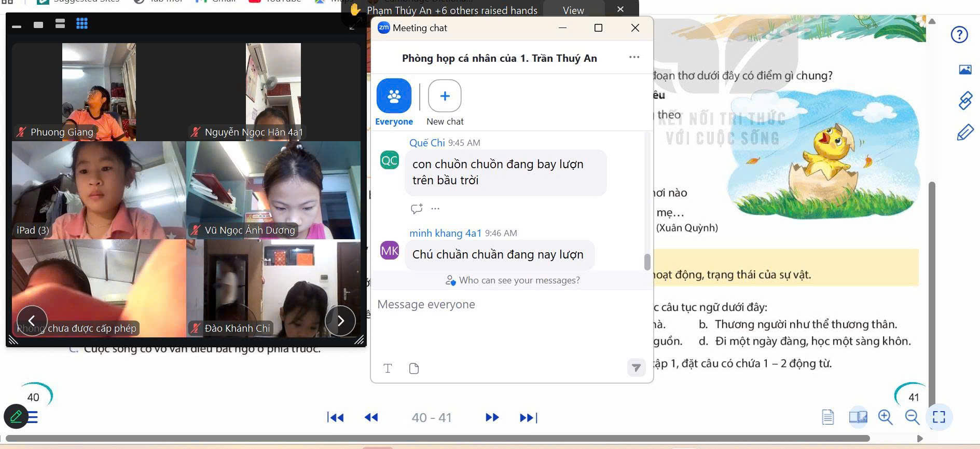Show next page of video participants
The width and height of the screenshot is (980, 449).
(x=340, y=321)
